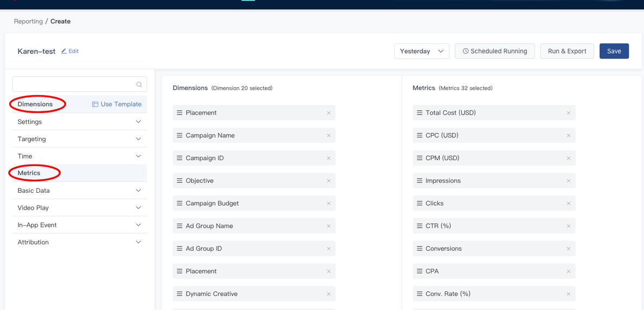Image resolution: width=644 pixels, height=310 pixels.
Task: Select the Metrics sidebar heading
Action: (29, 173)
